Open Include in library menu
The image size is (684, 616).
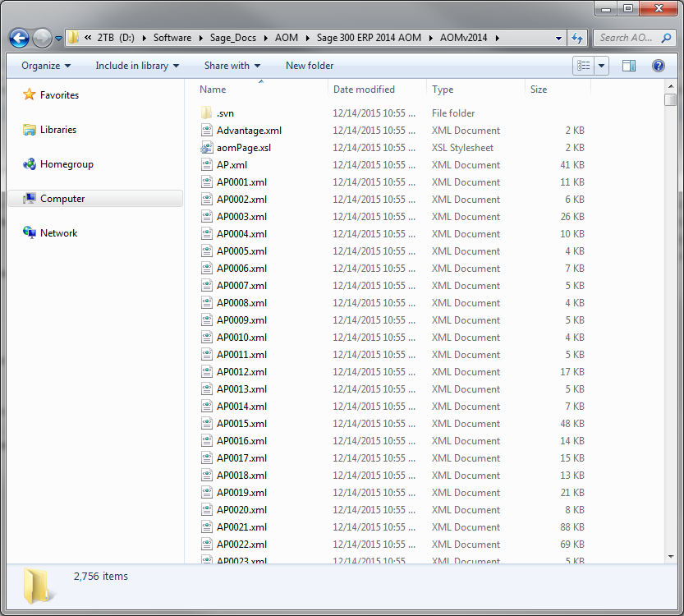[137, 66]
